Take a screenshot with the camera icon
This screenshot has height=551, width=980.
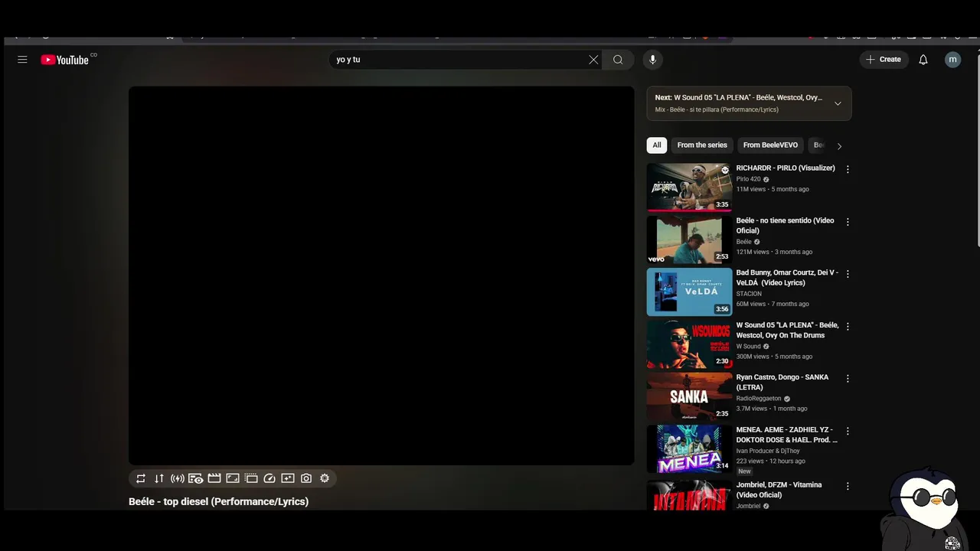coord(306,478)
